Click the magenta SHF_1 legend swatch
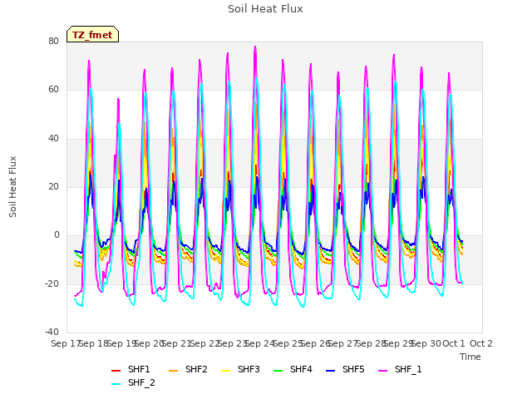532x399 pixels. coord(382,371)
